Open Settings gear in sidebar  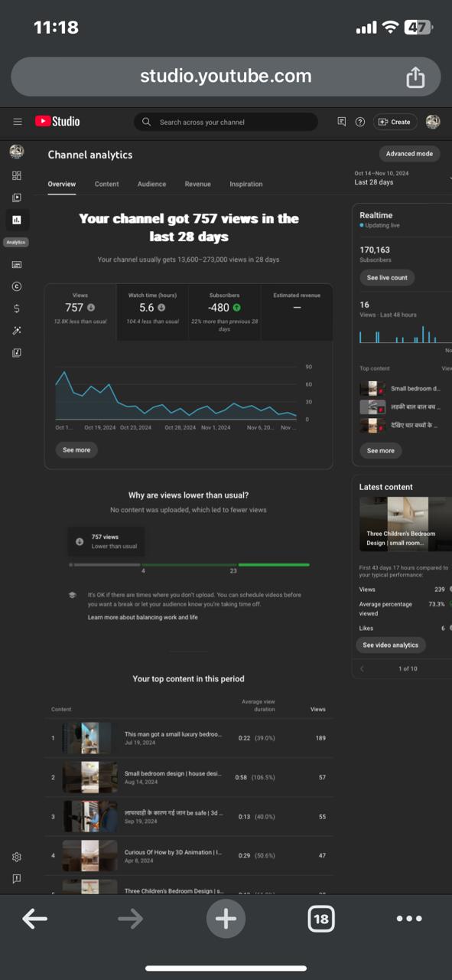[x=17, y=857]
